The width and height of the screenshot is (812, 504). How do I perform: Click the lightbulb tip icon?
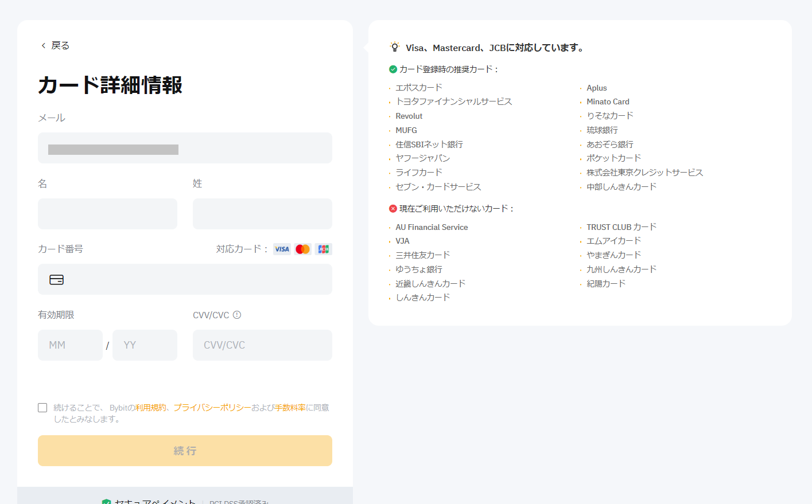click(394, 47)
